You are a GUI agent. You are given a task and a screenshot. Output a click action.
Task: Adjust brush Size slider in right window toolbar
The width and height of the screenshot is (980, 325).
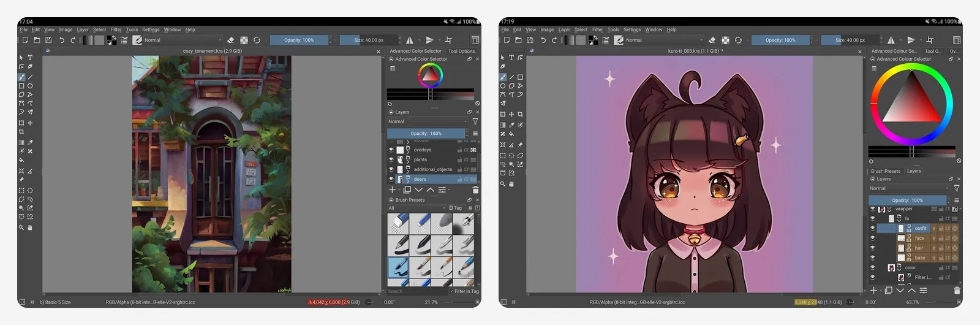click(x=851, y=40)
